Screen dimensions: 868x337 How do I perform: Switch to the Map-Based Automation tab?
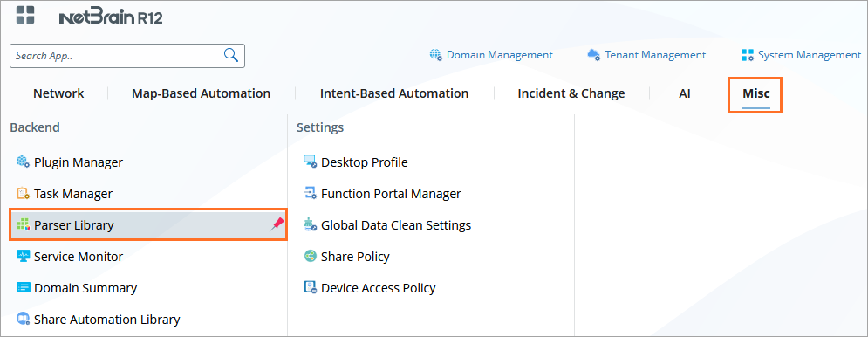[x=201, y=93]
